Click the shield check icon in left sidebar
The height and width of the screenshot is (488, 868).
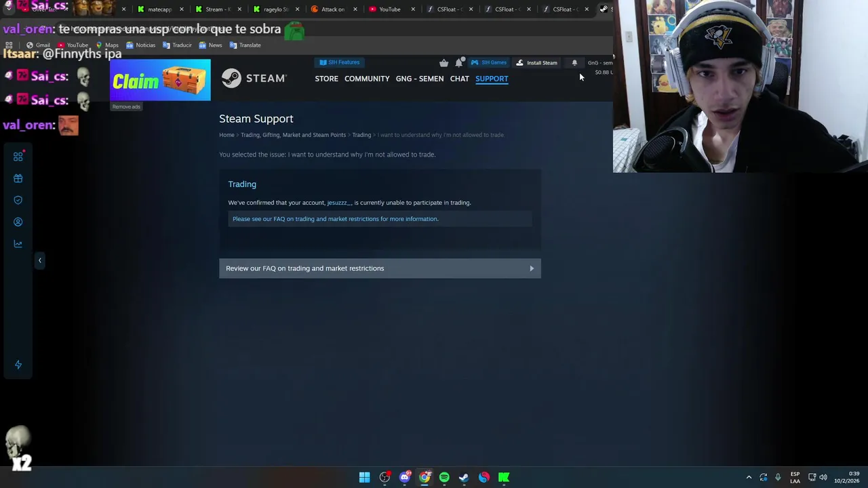tap(18, 200)
